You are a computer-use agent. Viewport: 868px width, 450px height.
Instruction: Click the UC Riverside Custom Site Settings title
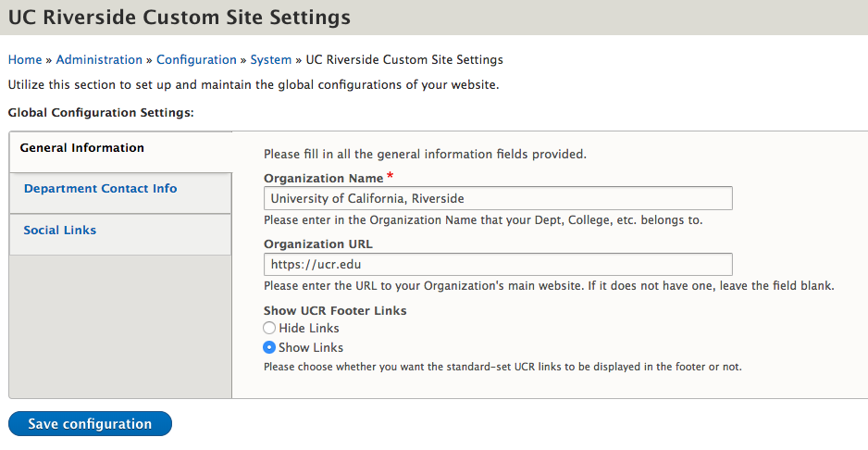(x=180, y=18)
